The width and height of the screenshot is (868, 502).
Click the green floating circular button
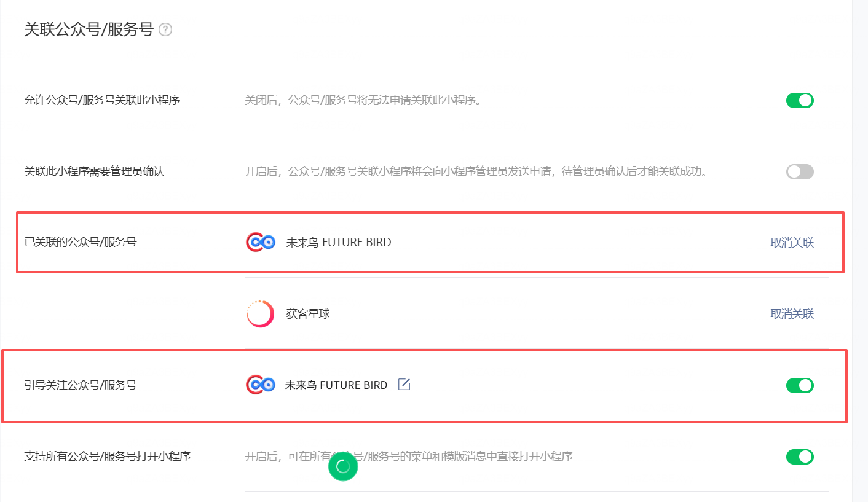(x=343, y=466)
